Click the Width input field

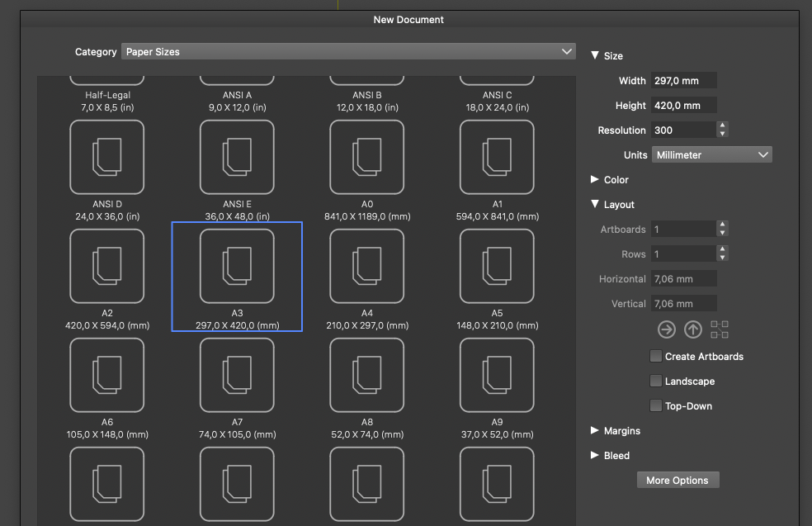[x=683, y=81]
